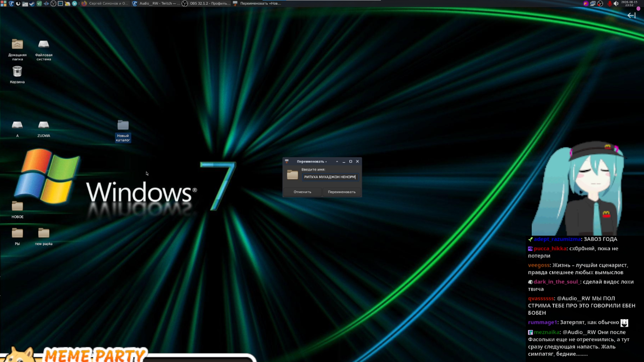Click the Отменить button
The width and height of the screenshot is (644, 362).
(x=302, y=192)
